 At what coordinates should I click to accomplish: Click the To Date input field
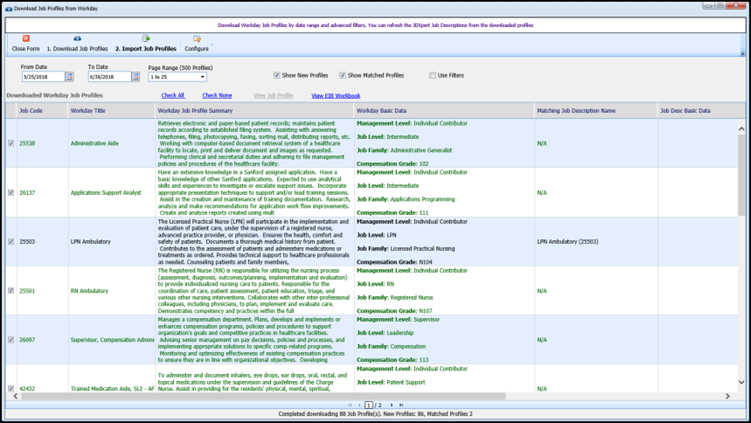110,77
